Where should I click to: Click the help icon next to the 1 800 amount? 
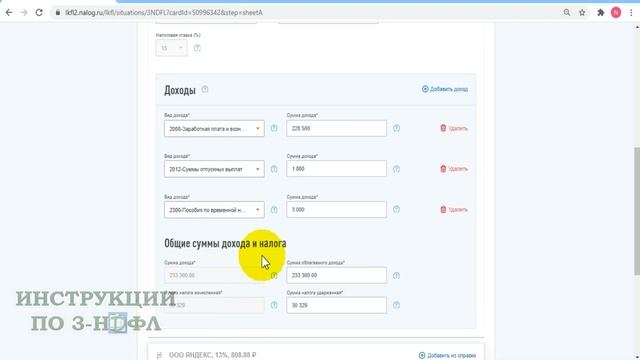396,169
